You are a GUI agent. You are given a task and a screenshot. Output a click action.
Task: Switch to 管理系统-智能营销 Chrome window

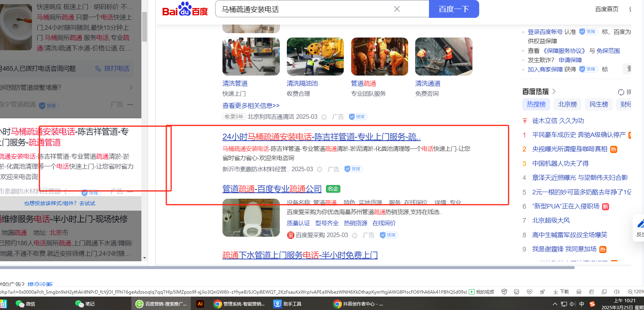(x=239, y=304)
